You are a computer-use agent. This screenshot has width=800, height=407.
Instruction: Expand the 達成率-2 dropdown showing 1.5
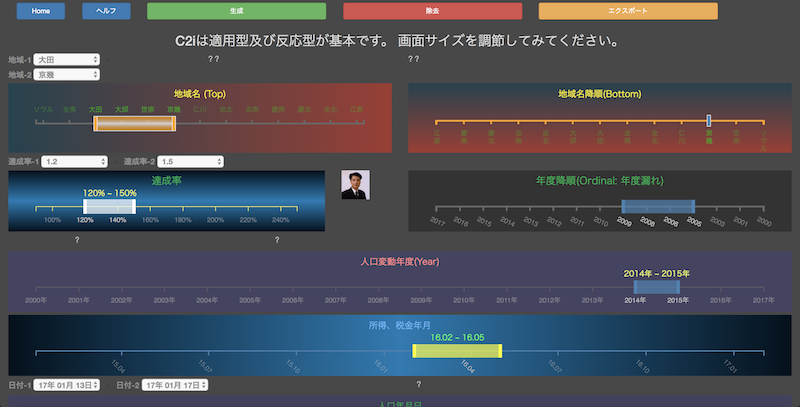point(189,161)
